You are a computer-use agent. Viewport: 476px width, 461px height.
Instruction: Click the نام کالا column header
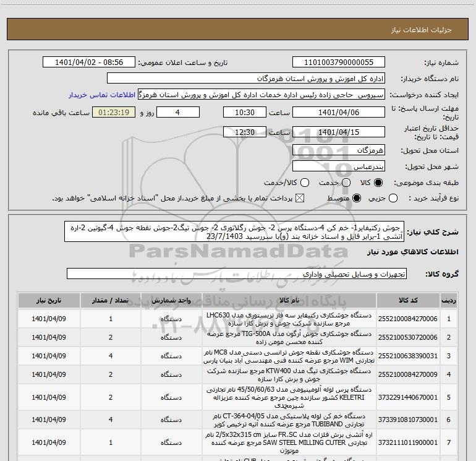tap(289, 300)
